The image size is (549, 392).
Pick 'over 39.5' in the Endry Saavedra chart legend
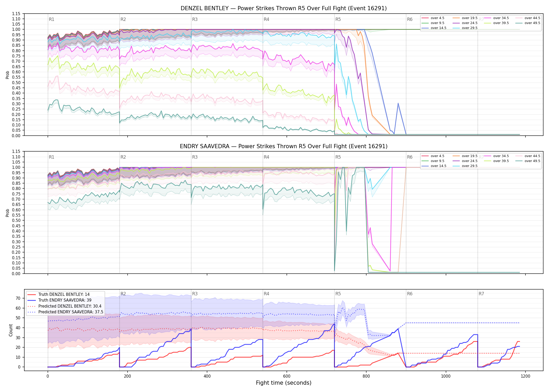pos(496,161)
